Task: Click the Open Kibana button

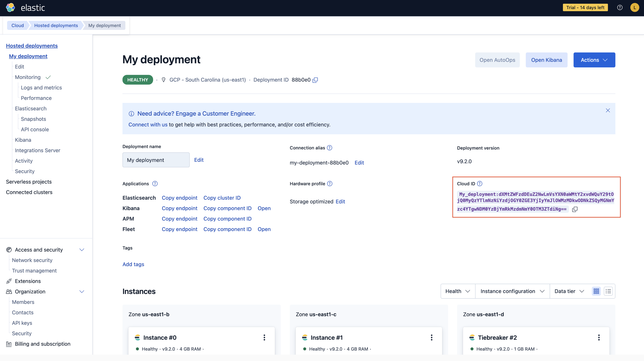Action: coord(546,60)
